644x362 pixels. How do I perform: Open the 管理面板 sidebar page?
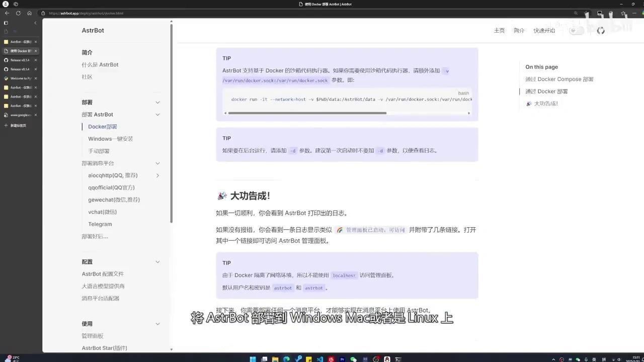click(x=93, y=336)
